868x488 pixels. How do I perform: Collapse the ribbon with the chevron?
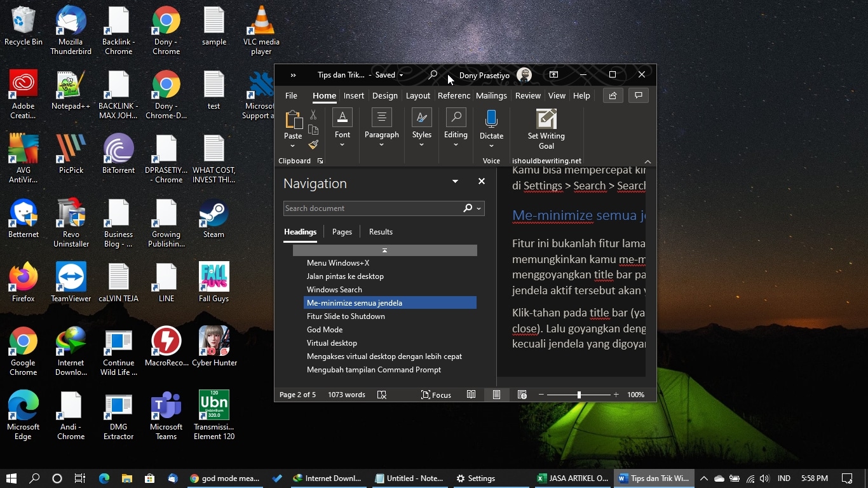point(648,161)
